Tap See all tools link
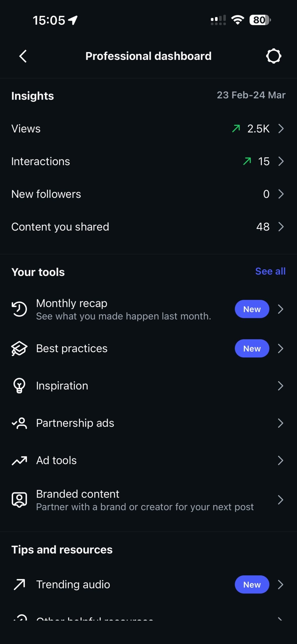 270,271
